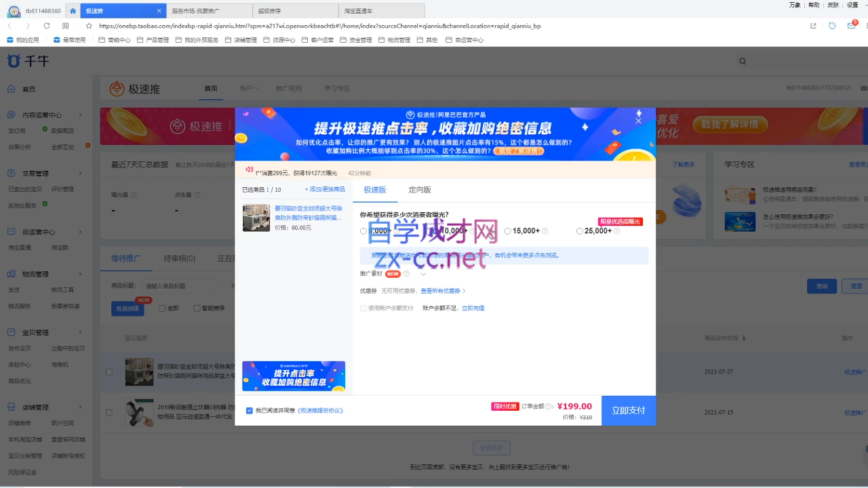Viewport: 868px width, 488px height.
Task: Close the promotion dialog with the X
Action: 638,121
